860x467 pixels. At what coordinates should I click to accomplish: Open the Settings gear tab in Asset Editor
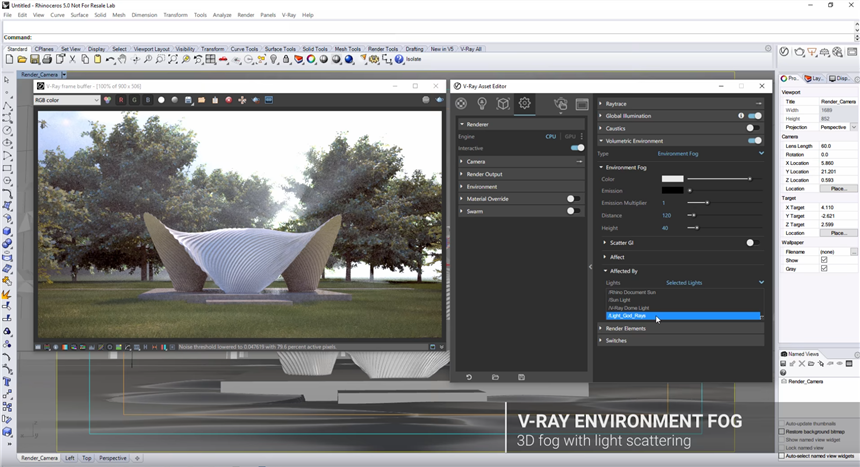525,104
